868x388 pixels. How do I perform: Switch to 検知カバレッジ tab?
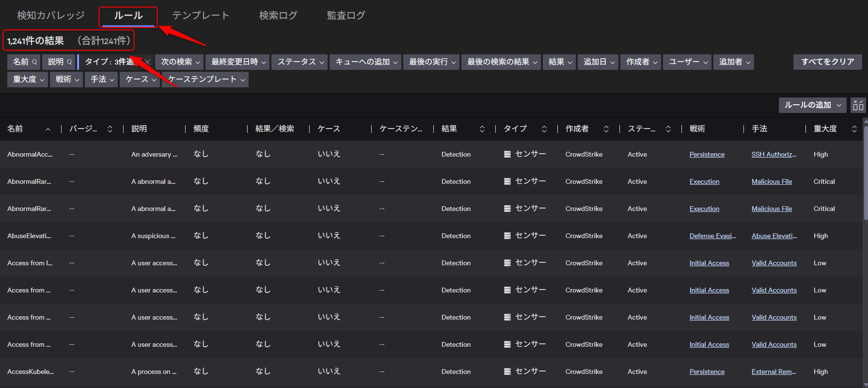click(51, 16)
